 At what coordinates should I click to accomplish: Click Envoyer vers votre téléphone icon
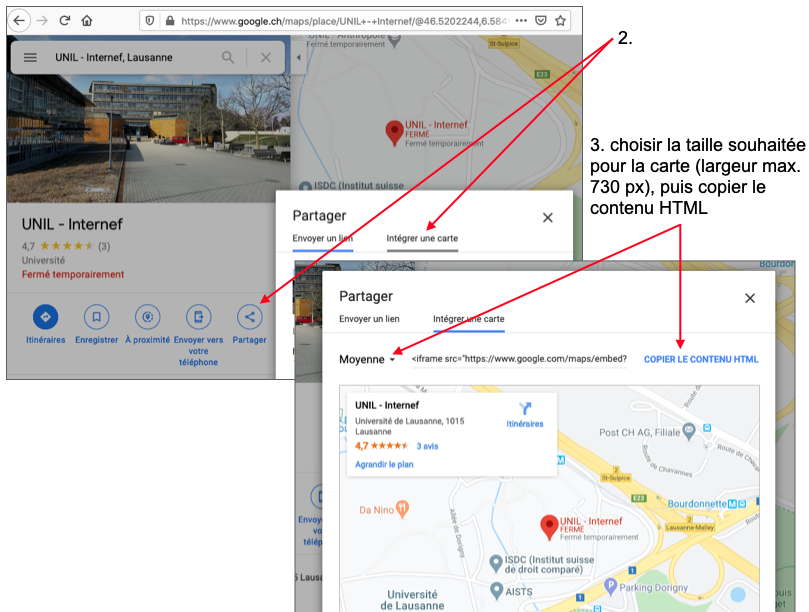[198, 317]
